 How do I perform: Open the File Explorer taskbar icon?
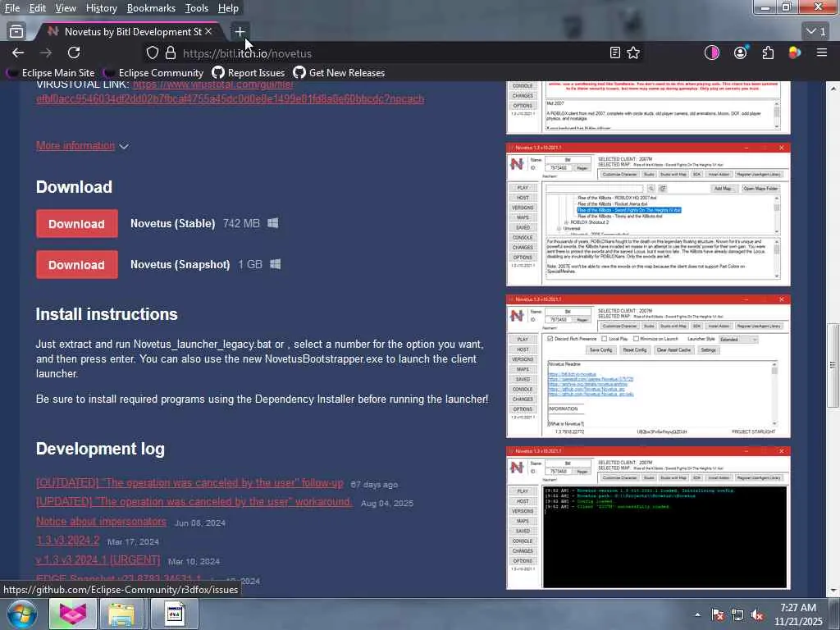121,614
